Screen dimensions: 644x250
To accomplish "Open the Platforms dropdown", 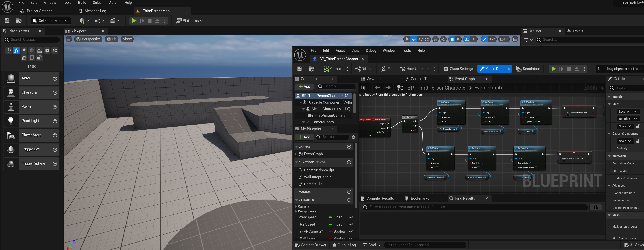I will [189, 21].
